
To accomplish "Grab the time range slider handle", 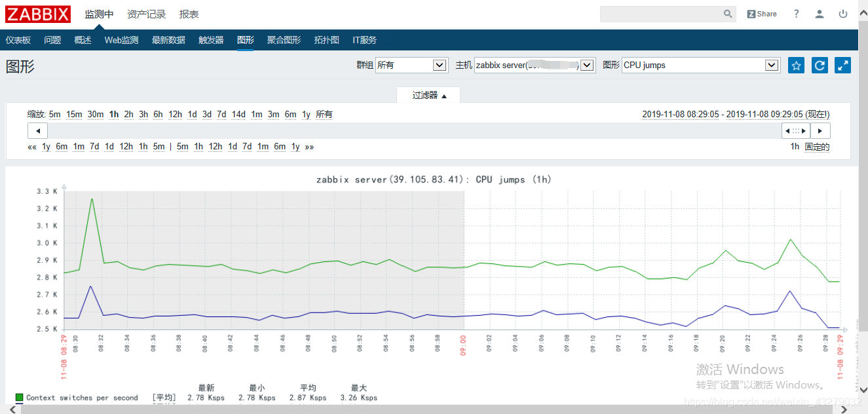I will pos(796,130).
